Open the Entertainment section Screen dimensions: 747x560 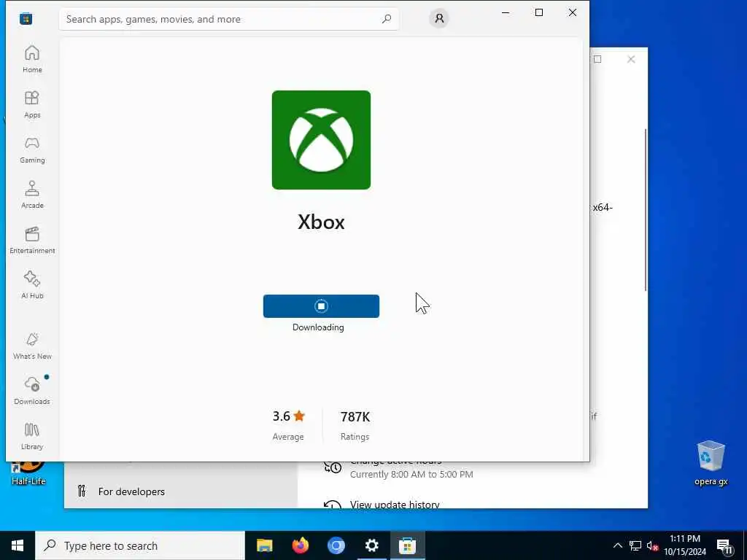pos(32,240)
